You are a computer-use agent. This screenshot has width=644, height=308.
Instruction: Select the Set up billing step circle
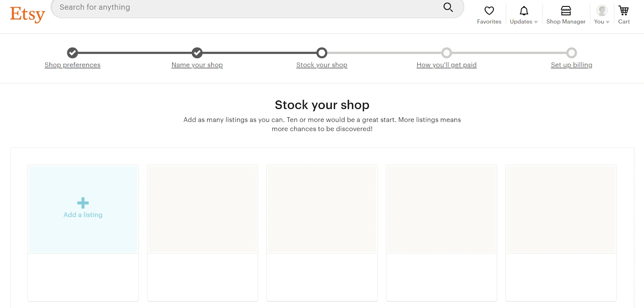coord(572,53)
